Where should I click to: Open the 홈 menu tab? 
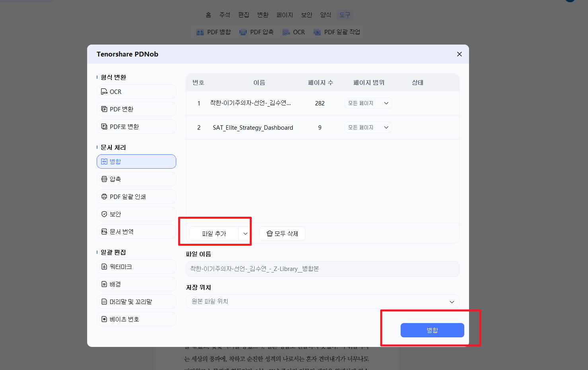tap(208, 15)
